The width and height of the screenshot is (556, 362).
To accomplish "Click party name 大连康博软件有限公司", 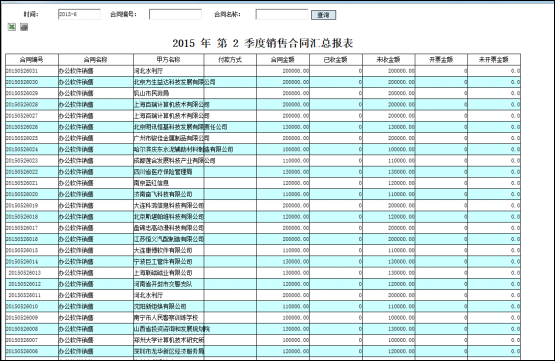I will [163, 250].
